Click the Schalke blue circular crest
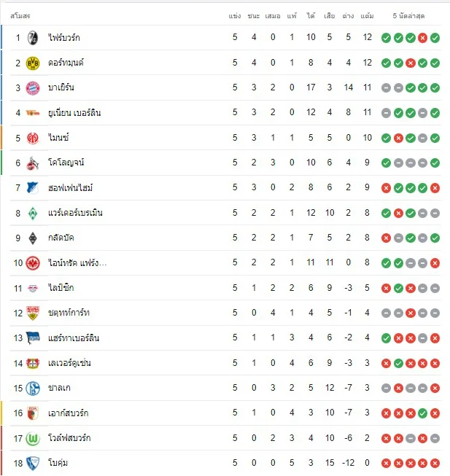 33,389
